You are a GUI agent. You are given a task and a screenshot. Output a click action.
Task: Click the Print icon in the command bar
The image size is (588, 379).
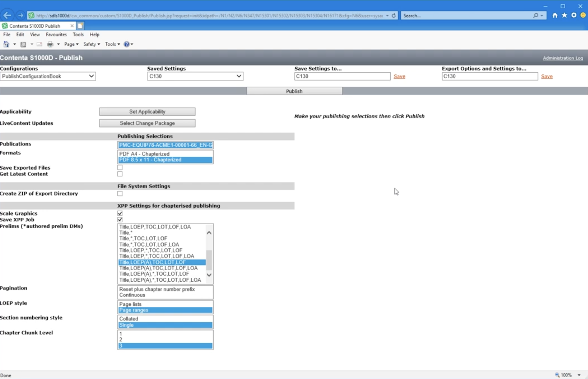click(50, 44)
